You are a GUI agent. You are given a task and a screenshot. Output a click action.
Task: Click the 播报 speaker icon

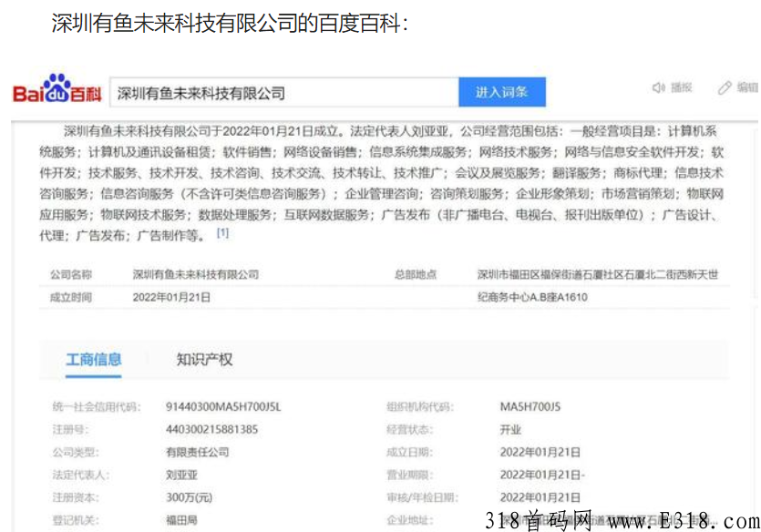[x=658, y=87]
